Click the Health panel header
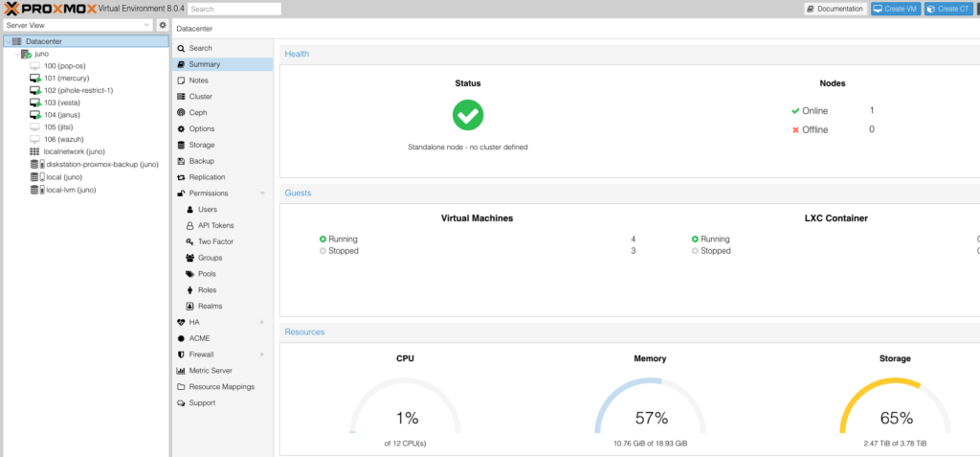 tap(630, 54)
